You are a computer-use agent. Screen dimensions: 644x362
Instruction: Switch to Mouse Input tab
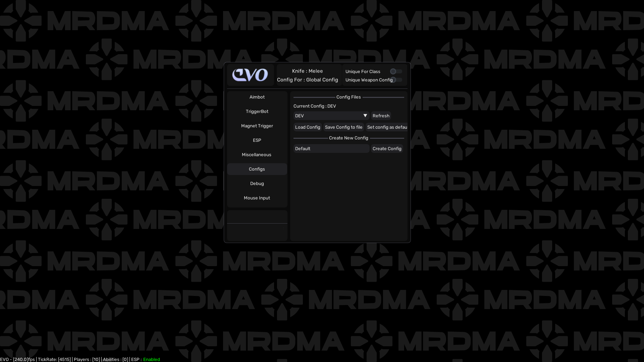click(x=257, y=198)
